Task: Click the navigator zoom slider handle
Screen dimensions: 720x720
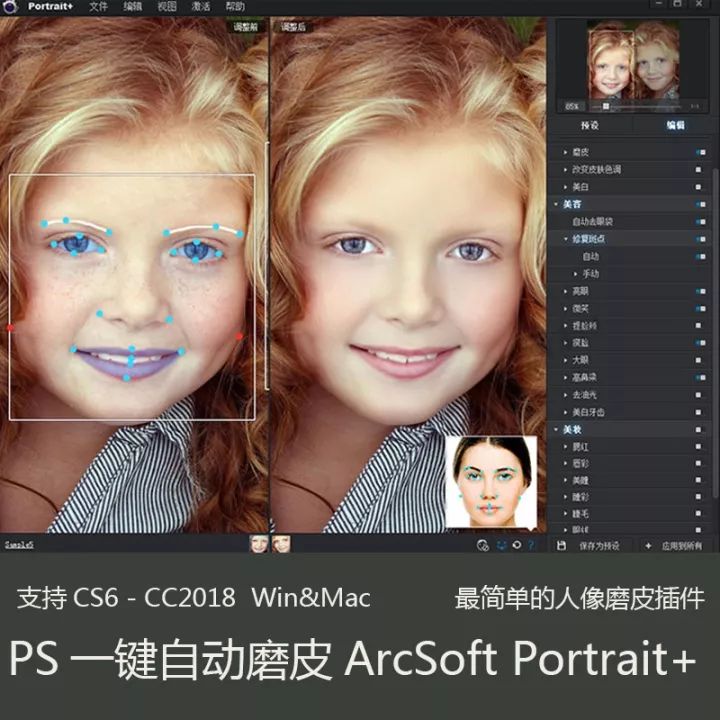Action: pos(605,105)
